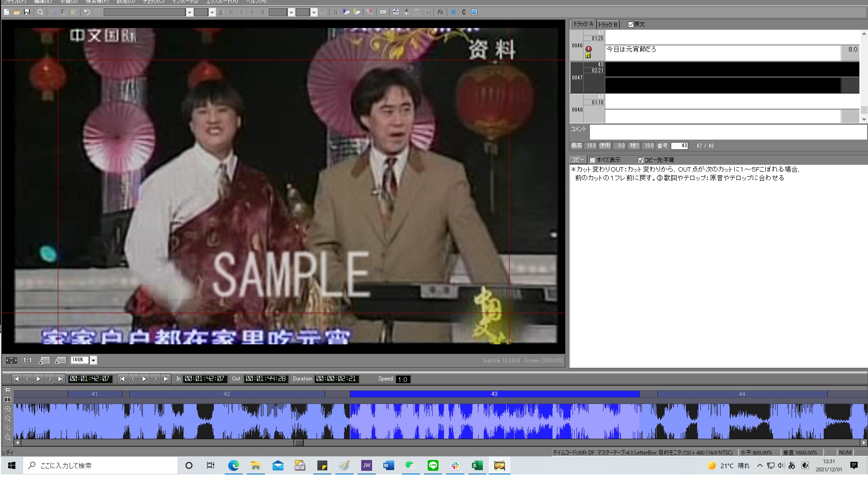Click the fit-to-screen icon below video
This screenshot has width=868, height=488.
coord(11,360)
